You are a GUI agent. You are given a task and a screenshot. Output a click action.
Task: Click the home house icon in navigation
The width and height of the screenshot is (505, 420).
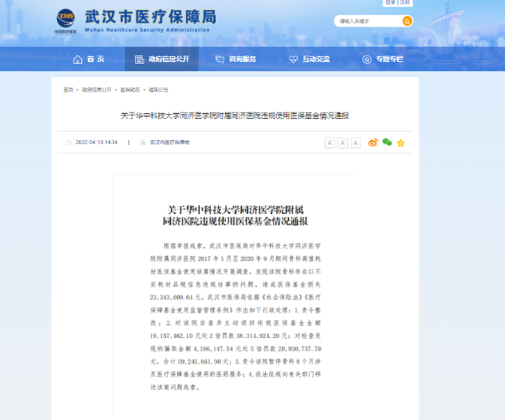78,60
